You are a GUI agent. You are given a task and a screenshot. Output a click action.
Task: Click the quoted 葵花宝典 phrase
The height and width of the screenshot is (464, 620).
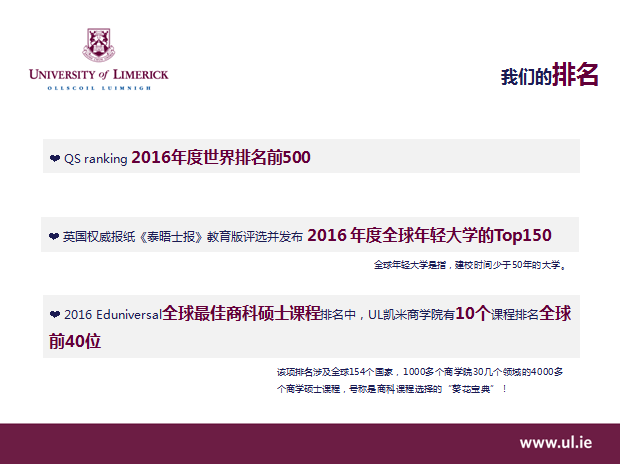point(475,388)
